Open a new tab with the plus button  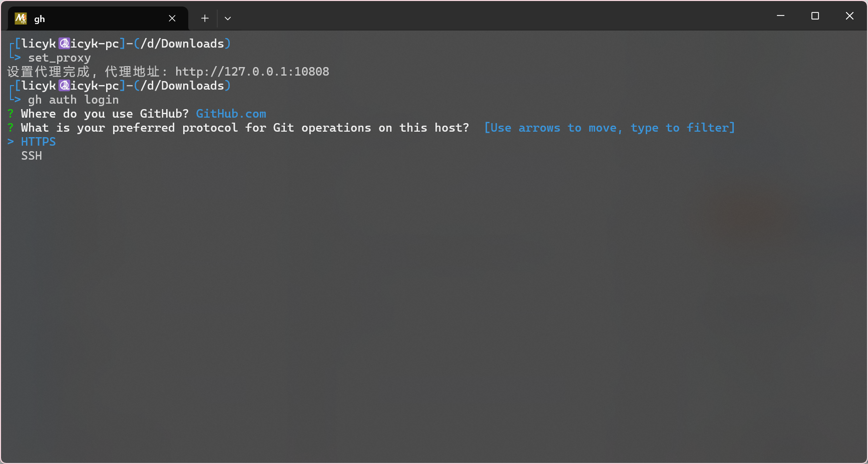pyautogui.click(x=205, y=19)
